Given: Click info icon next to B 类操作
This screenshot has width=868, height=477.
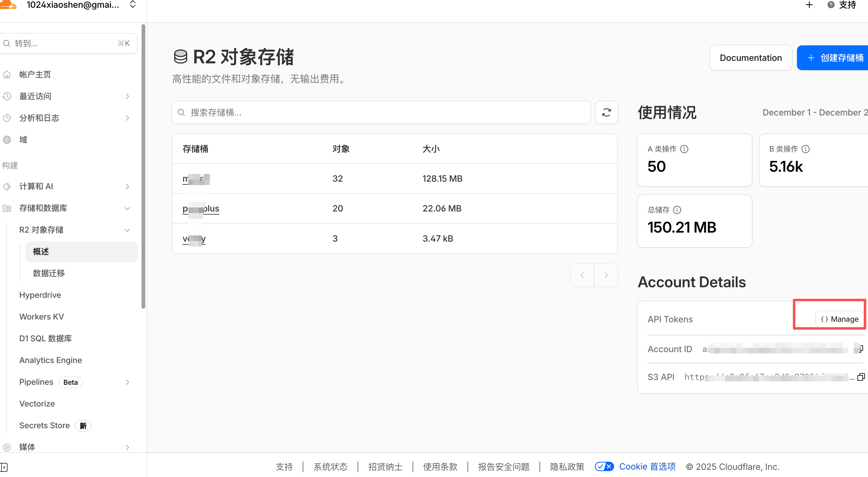Looking at the screenshot, I should point(805,149).
